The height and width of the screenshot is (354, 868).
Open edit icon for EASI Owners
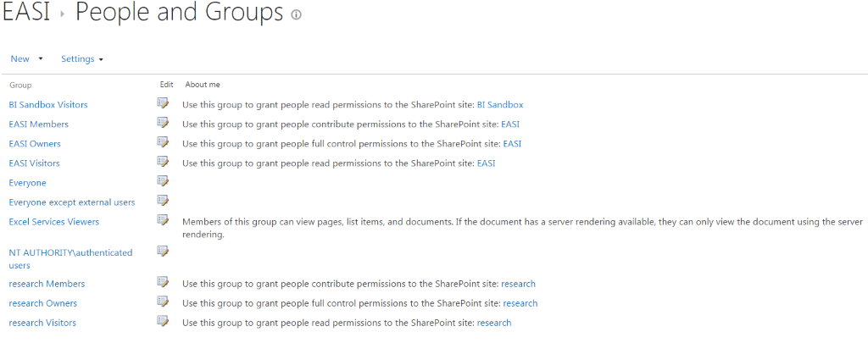tap(162, 141)
